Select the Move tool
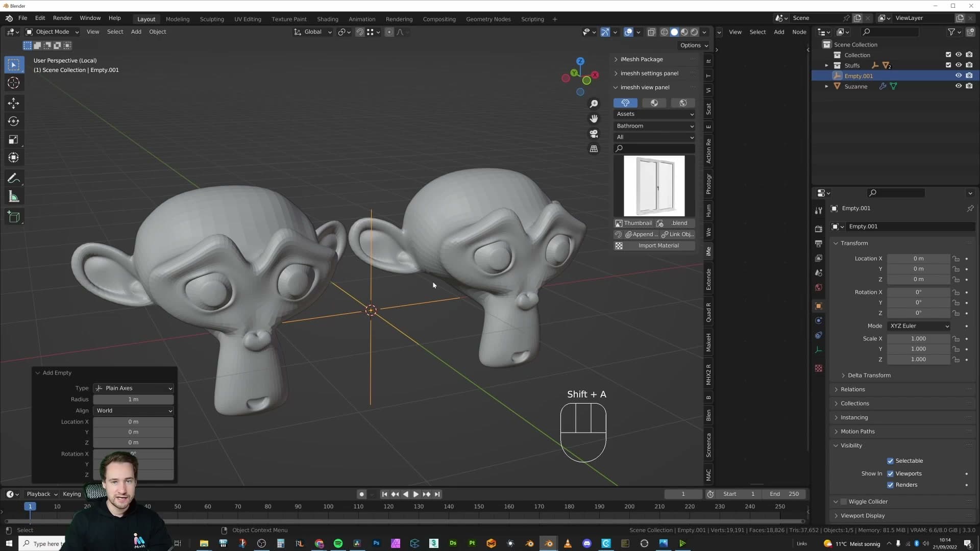Image resolution: width=980 pixels, height=551 pixels. point(14,103)
